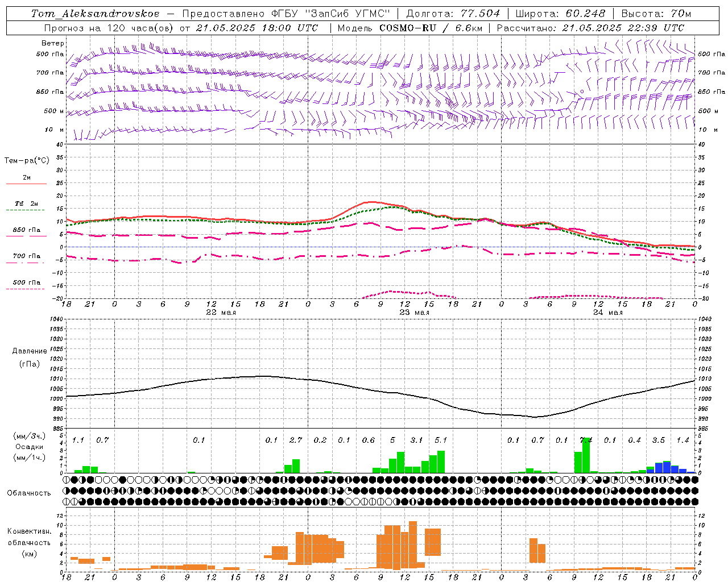The width and height of the screenshot is (728, 582).
Task: Click the station name Tom_Aleksandrovskoe
Action: [x=96, y=14]
